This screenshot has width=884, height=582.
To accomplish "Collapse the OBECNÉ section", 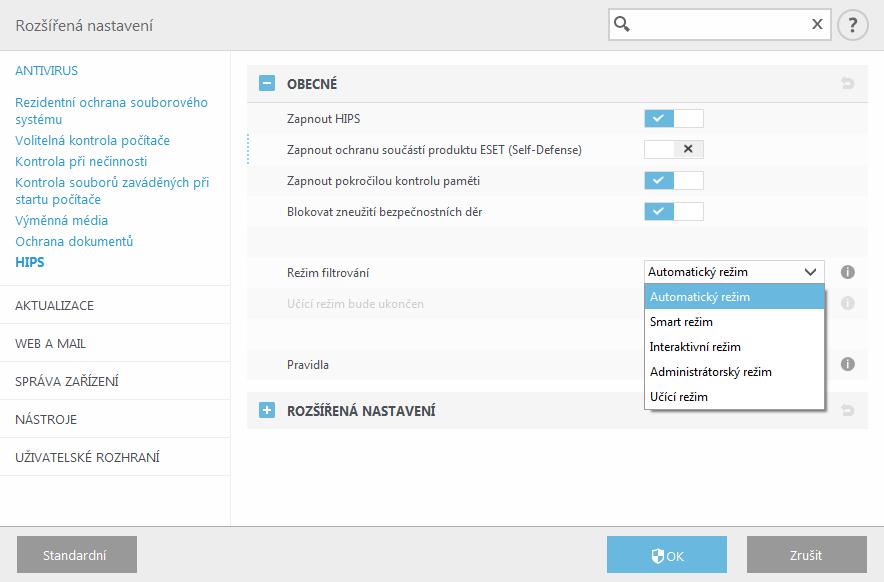I will (267, 83).
